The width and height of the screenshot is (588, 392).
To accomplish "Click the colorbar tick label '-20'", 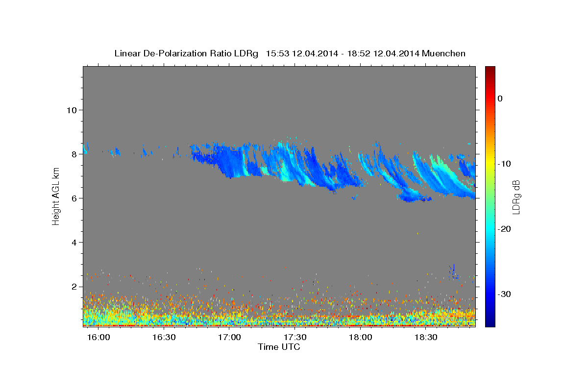I will [504, 229].
